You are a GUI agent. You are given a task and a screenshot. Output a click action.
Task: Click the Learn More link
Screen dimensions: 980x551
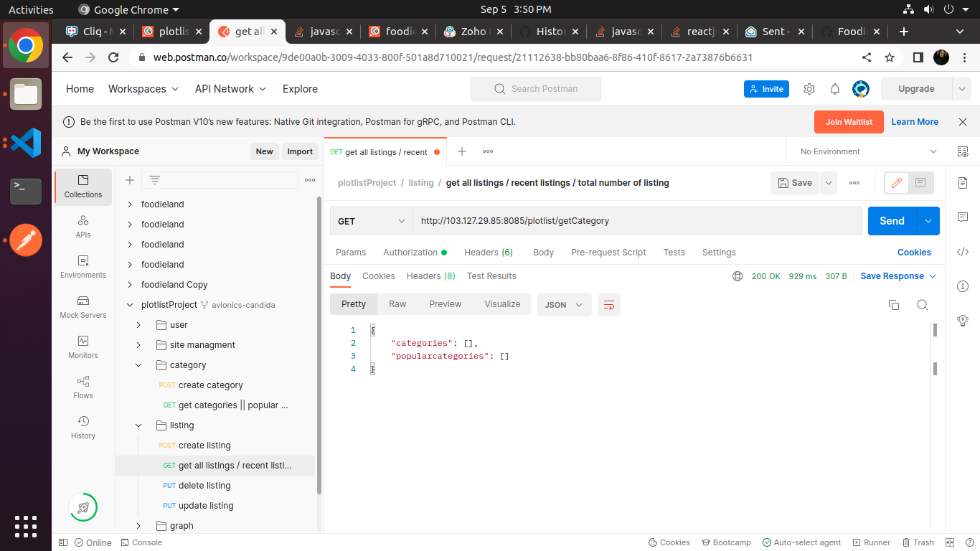915,122
